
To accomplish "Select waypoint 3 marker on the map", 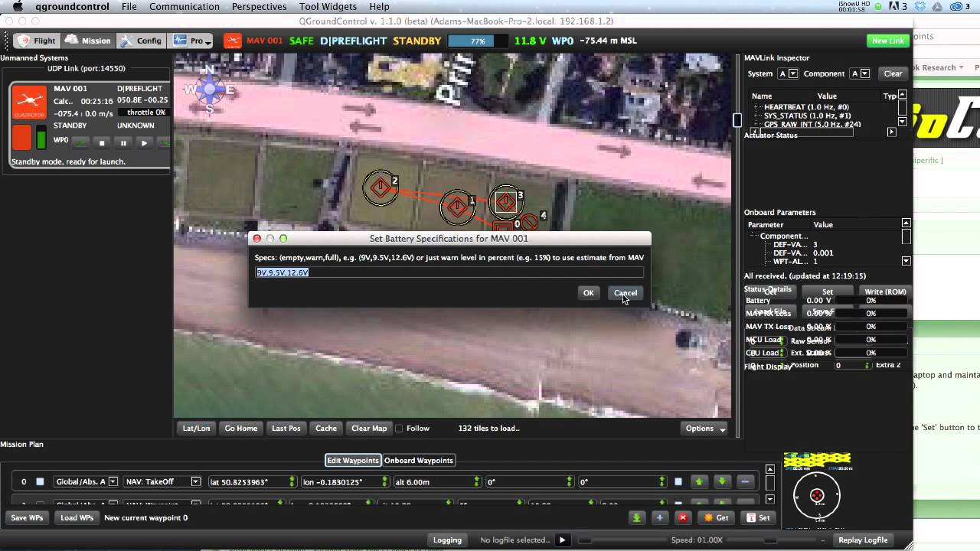I will coord(506,202).
